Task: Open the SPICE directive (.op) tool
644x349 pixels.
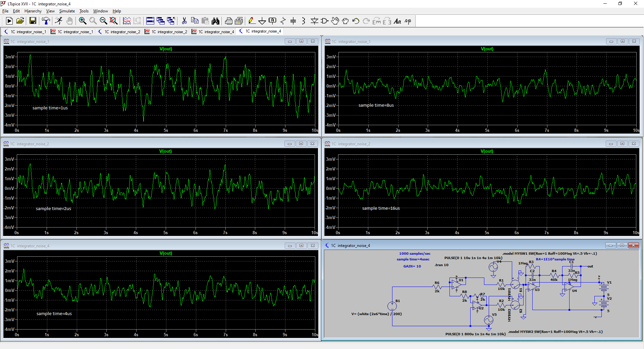Action: pyautogui.click(x=408, y=21)
